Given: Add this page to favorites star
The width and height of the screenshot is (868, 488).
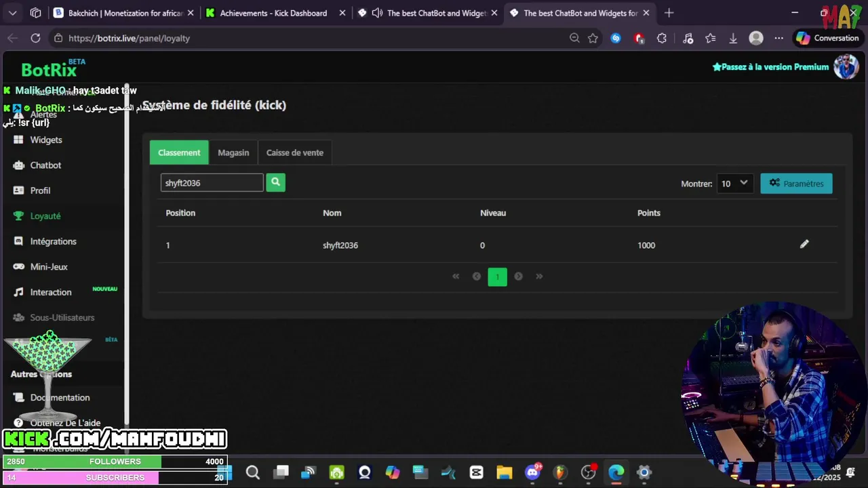Looking at the screenshot, I should point(593,39).
